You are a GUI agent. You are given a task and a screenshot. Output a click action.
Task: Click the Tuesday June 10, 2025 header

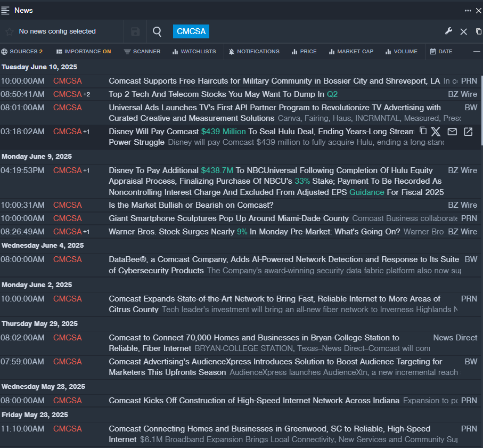point(39,67)
